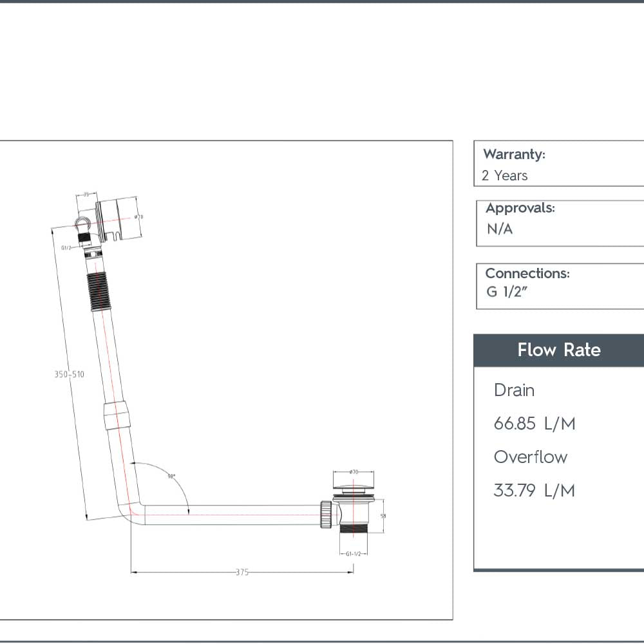This screenshot has width=644, height=644.
Task: Click the Overflow label
Action: 530,457
